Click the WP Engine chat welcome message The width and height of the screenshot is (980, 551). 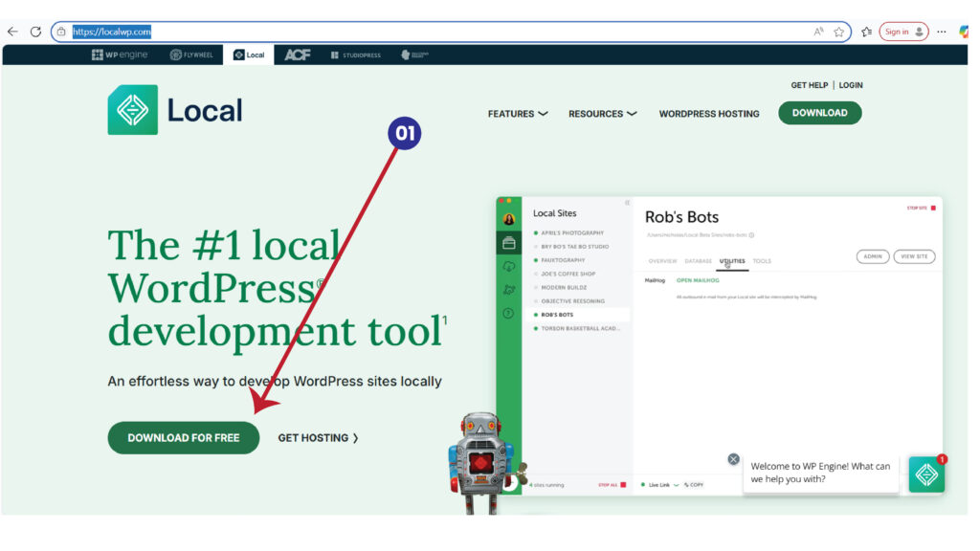(820, 473)
